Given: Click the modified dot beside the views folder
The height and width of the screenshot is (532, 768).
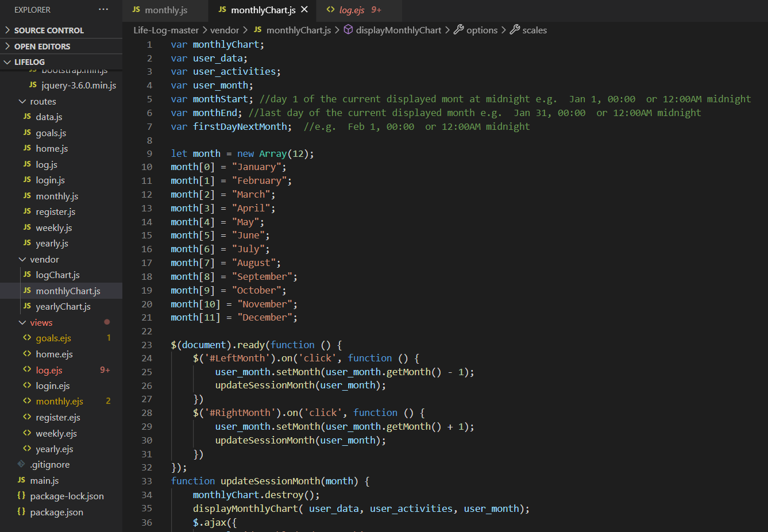Looking at the screenshot, I should pos(107,322).
